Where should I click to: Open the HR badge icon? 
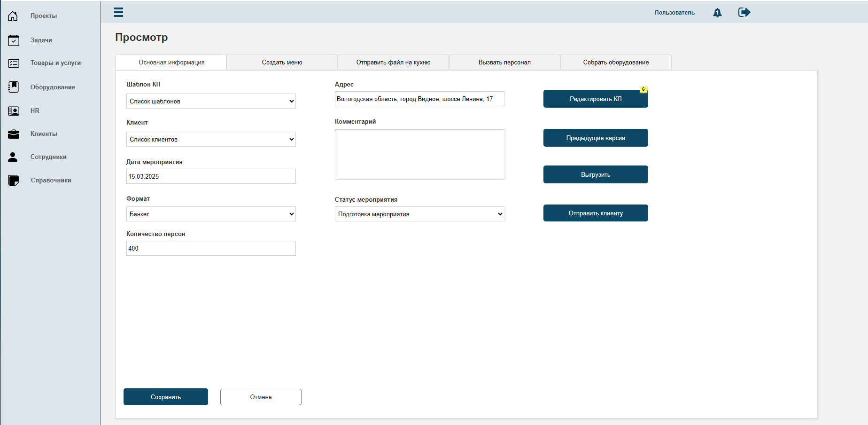pos(14,111)
